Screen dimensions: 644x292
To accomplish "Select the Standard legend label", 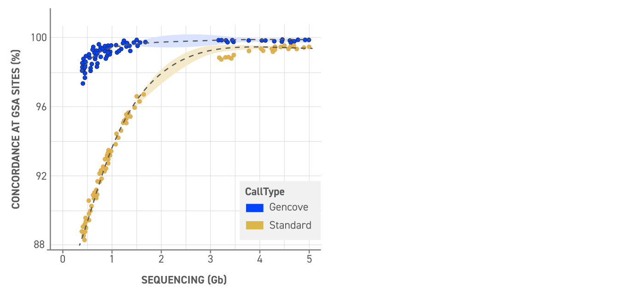I will 290,225.
